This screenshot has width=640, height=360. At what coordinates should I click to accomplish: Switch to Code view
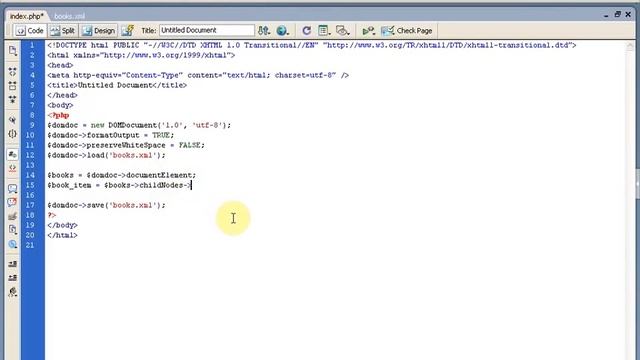pos(30,31)
